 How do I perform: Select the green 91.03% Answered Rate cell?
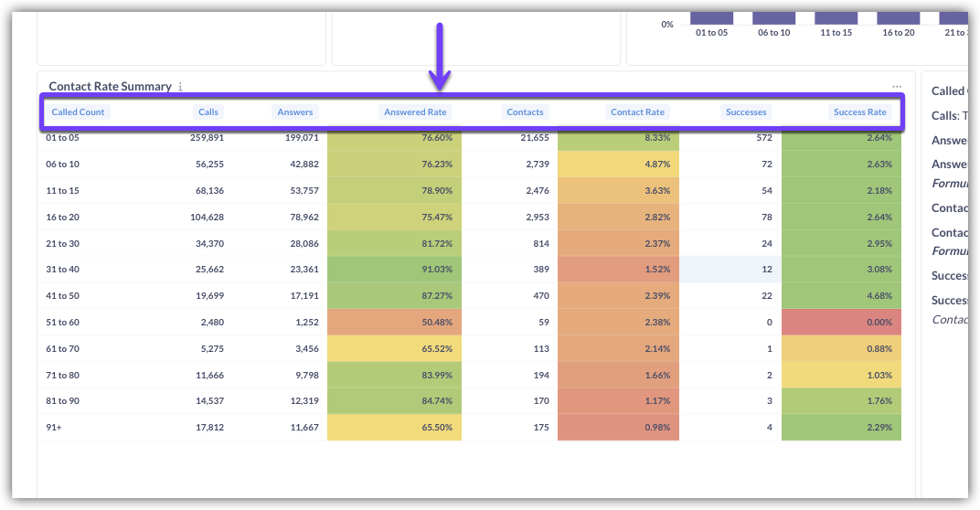(x=394, y=270)
